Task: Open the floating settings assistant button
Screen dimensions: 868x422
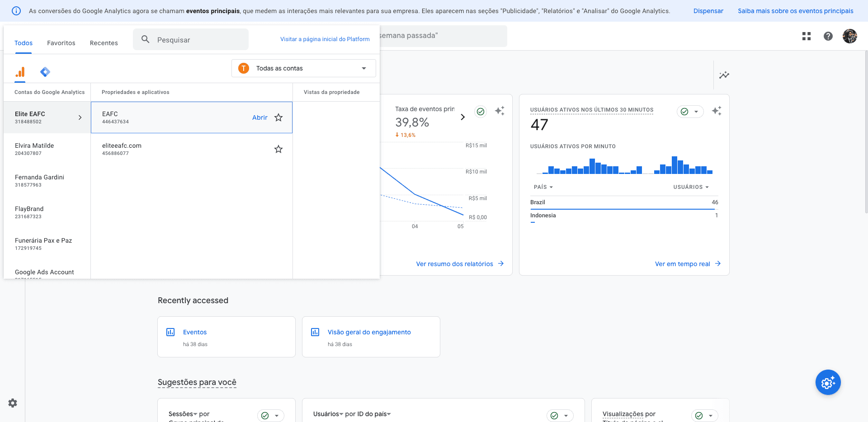Action: pos(828,382)
